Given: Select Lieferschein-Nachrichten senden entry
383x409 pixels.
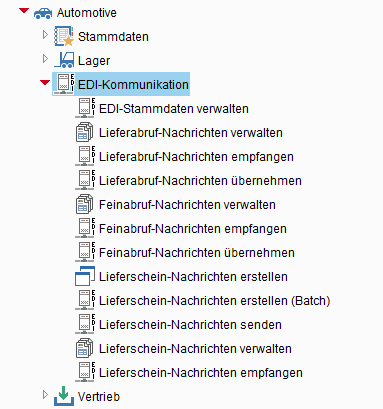Looking at the screenshot, I should (x=190, y=325).
